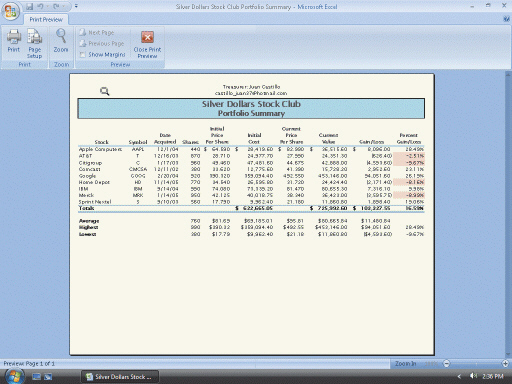Click the highlighted AT&T percent loss cell
Image resolution: width=512 pixels, height=384 pixels.
click(409, 156)
